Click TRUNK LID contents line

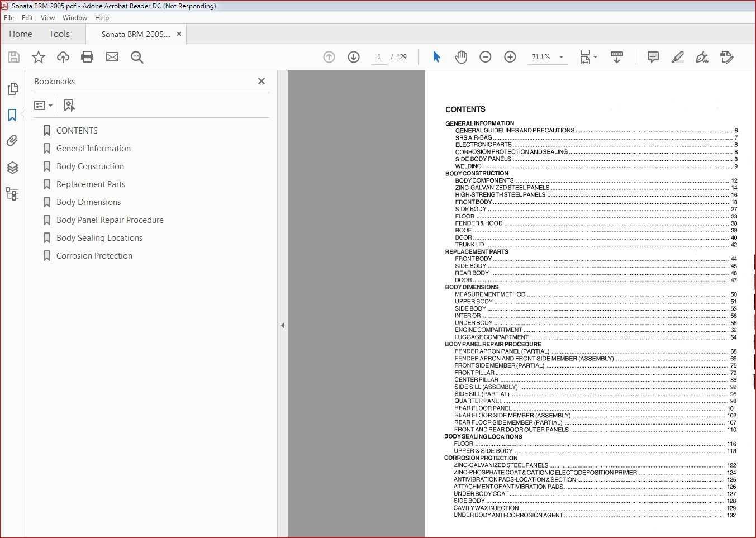click(596, 245)
